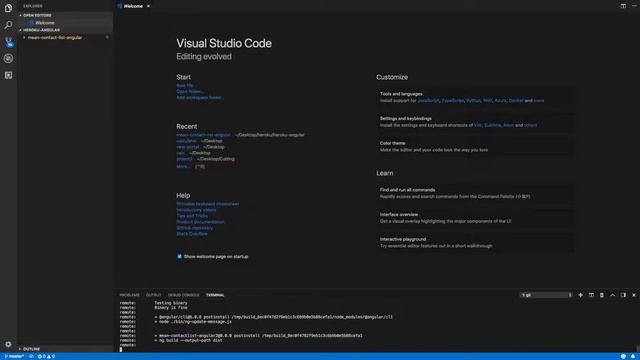Close the Welcome tab

pos(148,6)
